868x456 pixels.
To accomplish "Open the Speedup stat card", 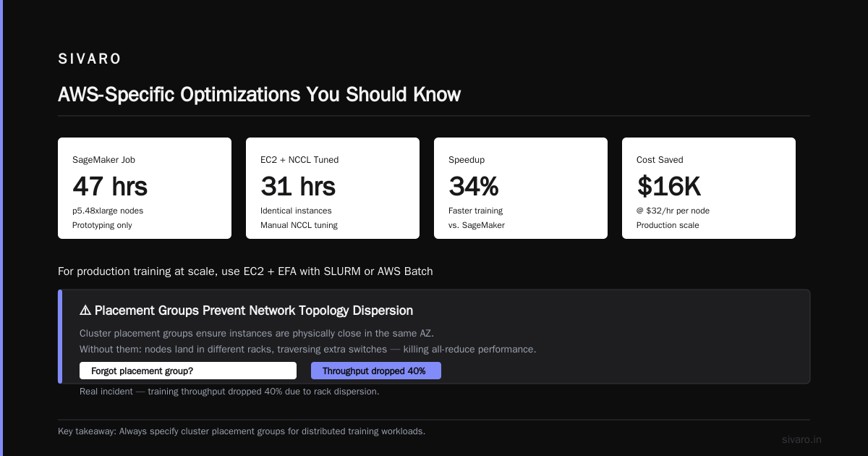I will pyautogui.click(x=521, y=188).
